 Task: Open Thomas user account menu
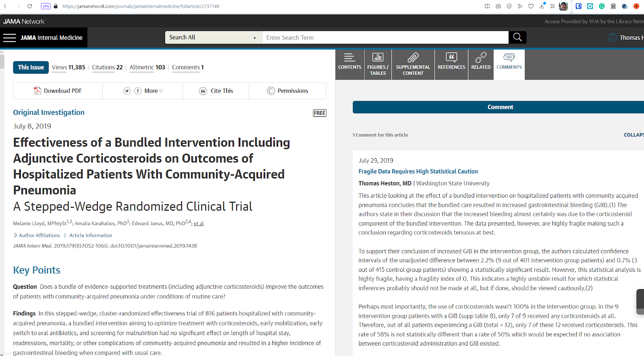(626, 37)
